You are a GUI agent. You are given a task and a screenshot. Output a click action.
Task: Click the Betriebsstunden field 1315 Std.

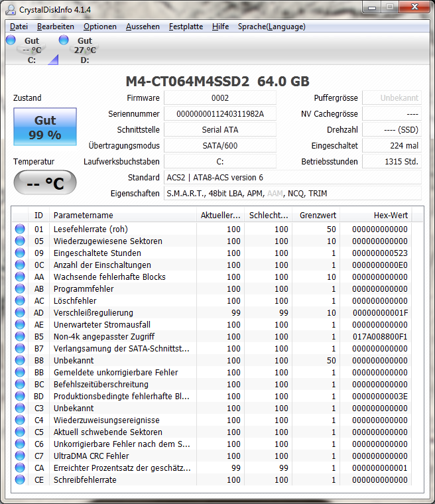point(392,161)
